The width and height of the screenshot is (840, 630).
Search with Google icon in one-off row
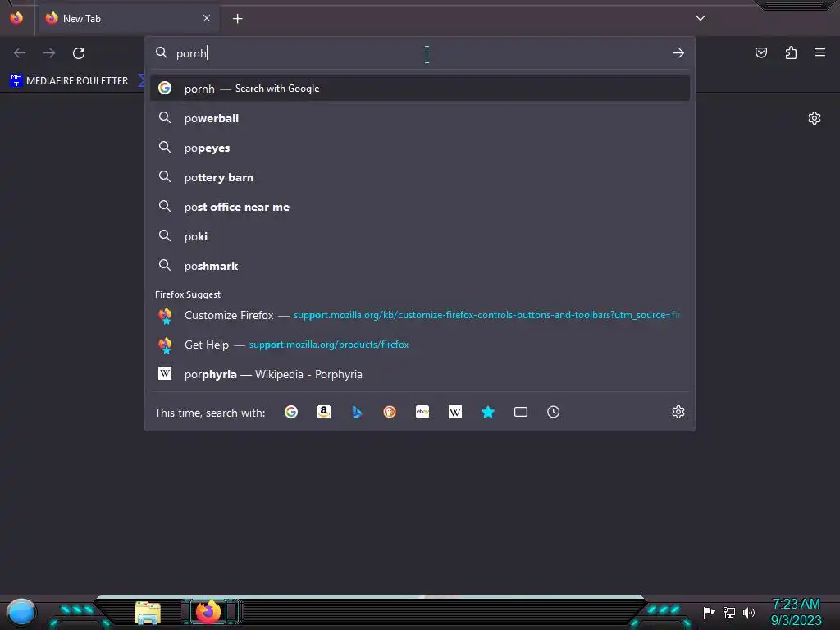291,412
